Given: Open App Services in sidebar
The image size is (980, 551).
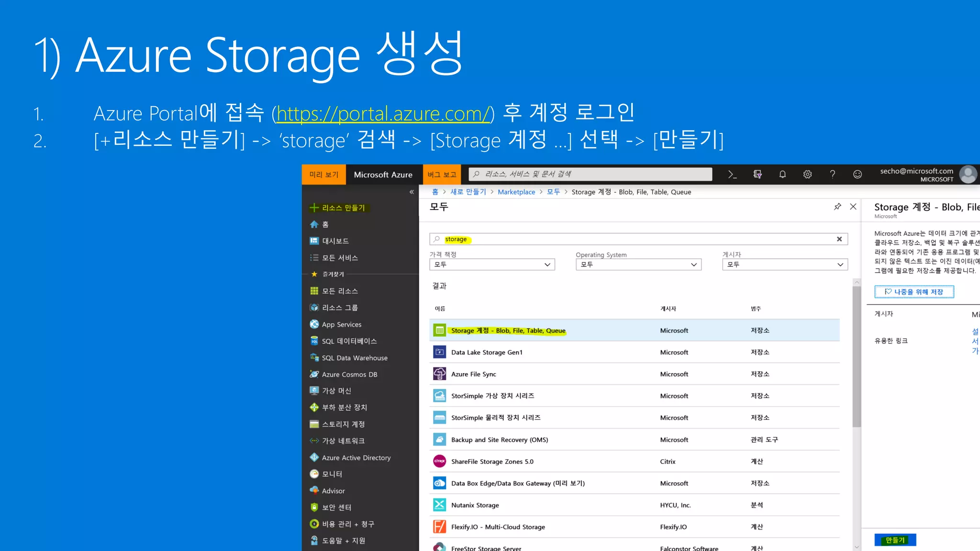Looking at the screenshot, I should click(x=335, y=324).
